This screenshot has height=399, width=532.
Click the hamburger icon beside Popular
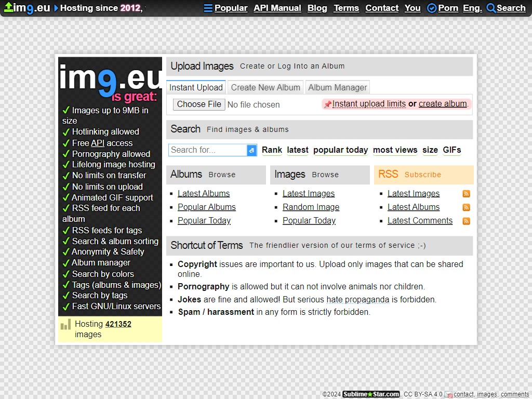[x=208, y=8]
